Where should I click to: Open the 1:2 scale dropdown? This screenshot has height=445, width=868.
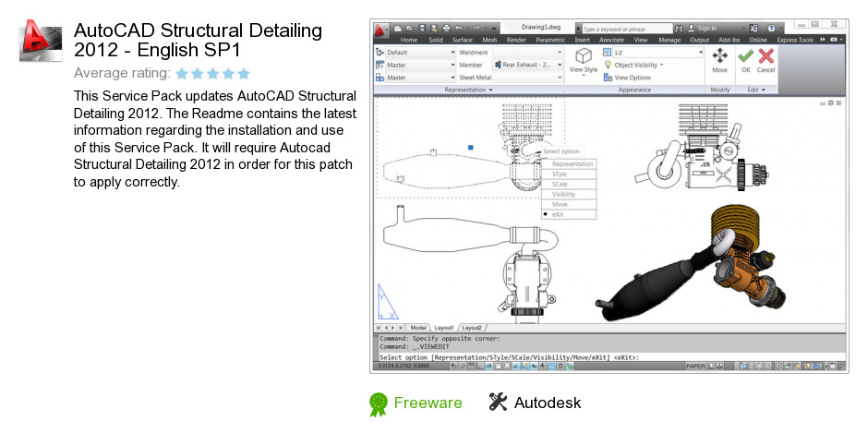(658, 52)
